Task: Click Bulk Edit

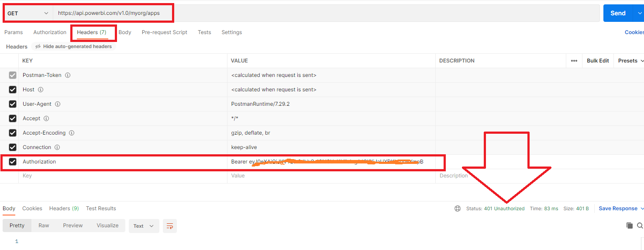Action: coord(598,61)
